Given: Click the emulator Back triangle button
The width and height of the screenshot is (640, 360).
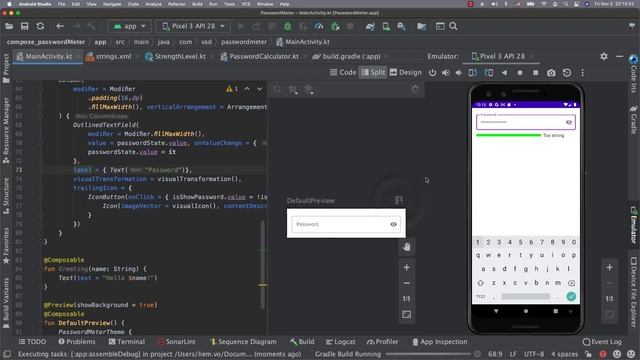Looking at the screenshot, I should [504, 73].
